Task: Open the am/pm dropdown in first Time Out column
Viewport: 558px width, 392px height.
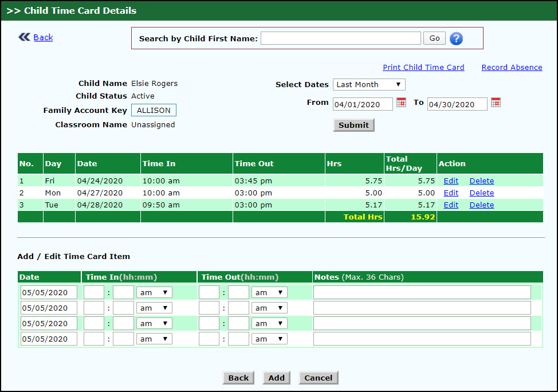Action: click(269, 292)
